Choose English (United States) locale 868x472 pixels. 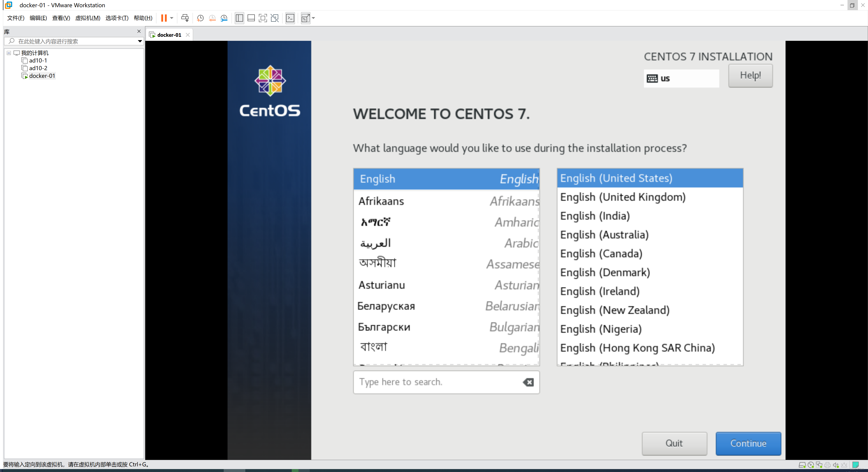650,178
